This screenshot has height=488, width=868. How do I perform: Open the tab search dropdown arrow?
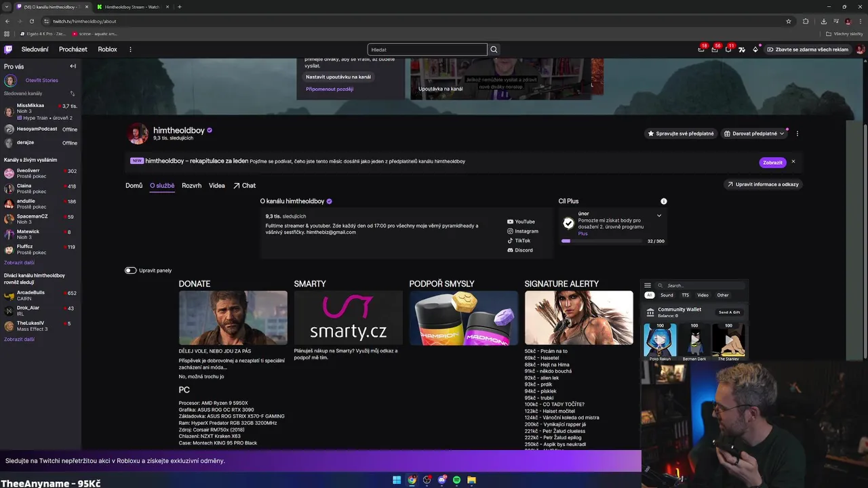click(x=6, y=7)
